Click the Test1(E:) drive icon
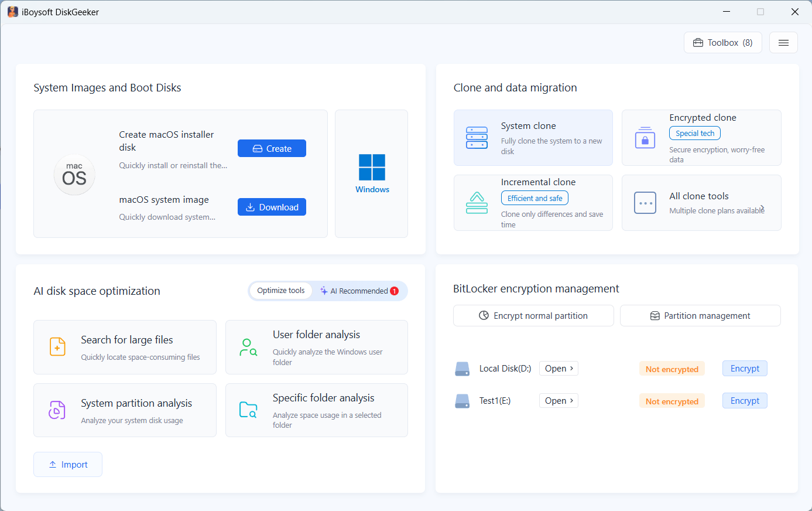Image resolution: width=812 pixels, height=511 pixels. 462,401
